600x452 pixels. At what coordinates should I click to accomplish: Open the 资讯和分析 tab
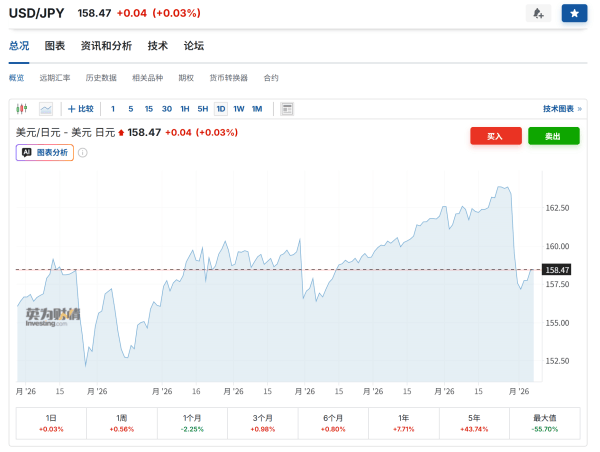point(106,46)
